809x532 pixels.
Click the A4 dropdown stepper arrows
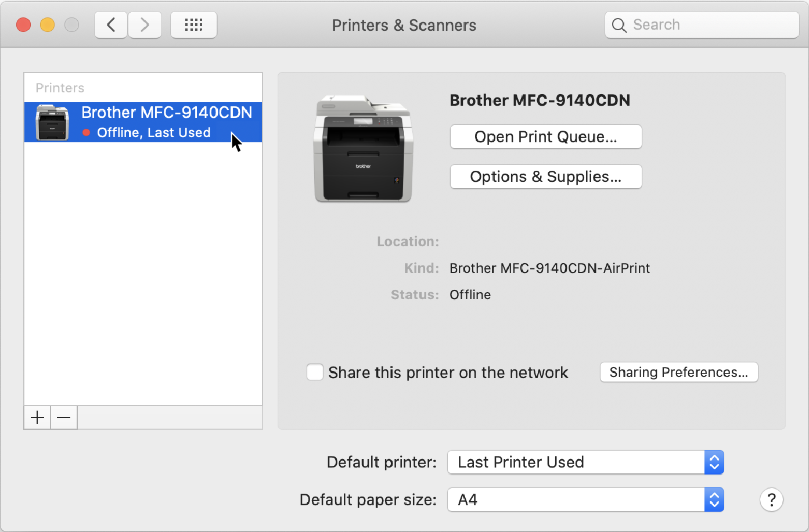pos(714,499)
